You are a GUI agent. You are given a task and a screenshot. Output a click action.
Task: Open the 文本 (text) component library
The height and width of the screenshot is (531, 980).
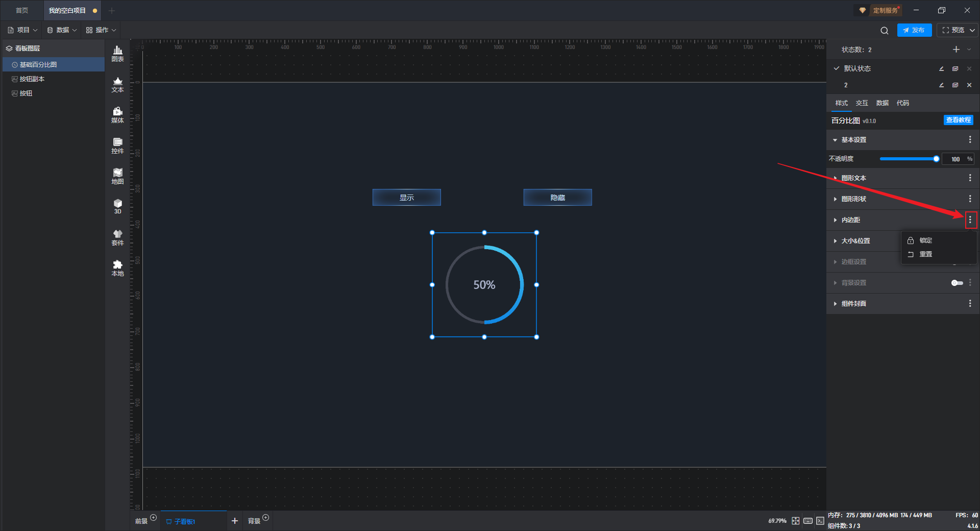117,84
